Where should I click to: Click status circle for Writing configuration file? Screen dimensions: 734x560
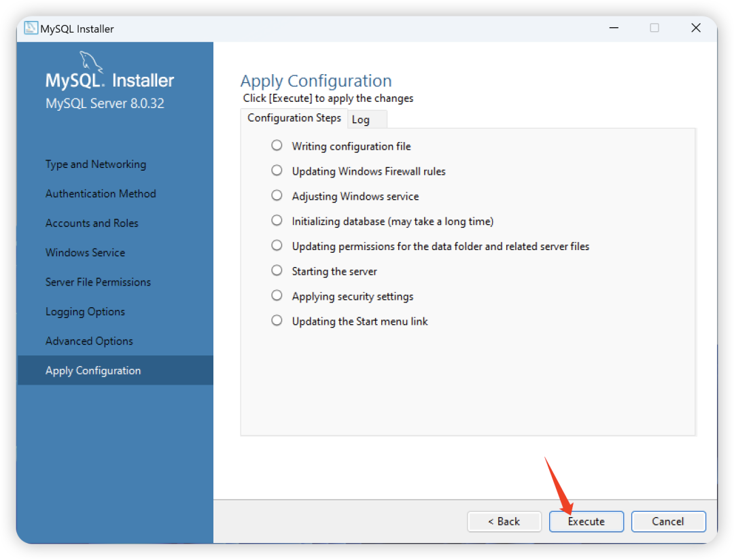tap(277, 145)
